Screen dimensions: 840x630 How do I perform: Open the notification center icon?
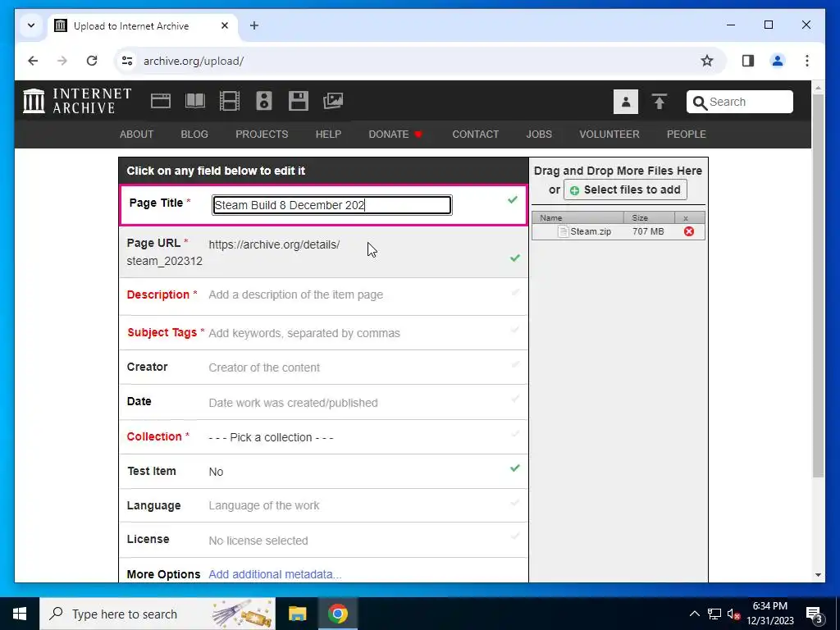[814, 614]
